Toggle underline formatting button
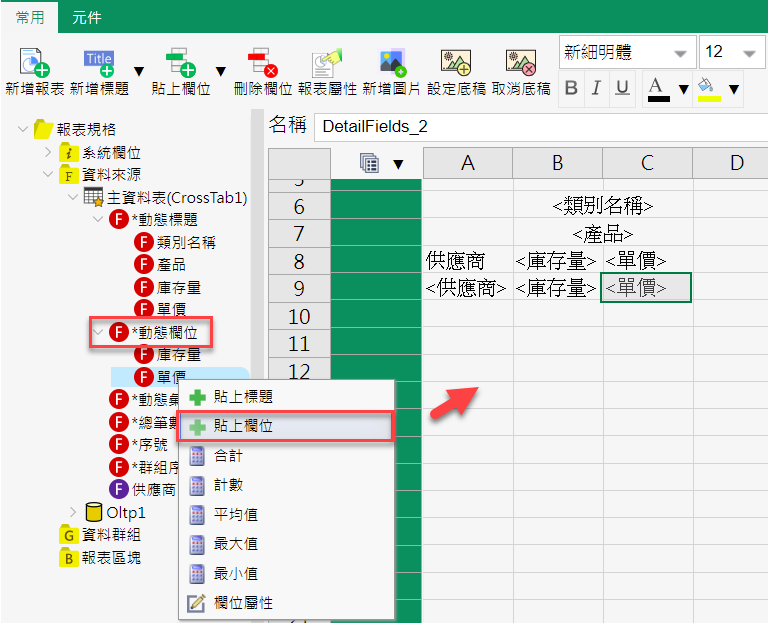768x623 pixels. point(622,89)
